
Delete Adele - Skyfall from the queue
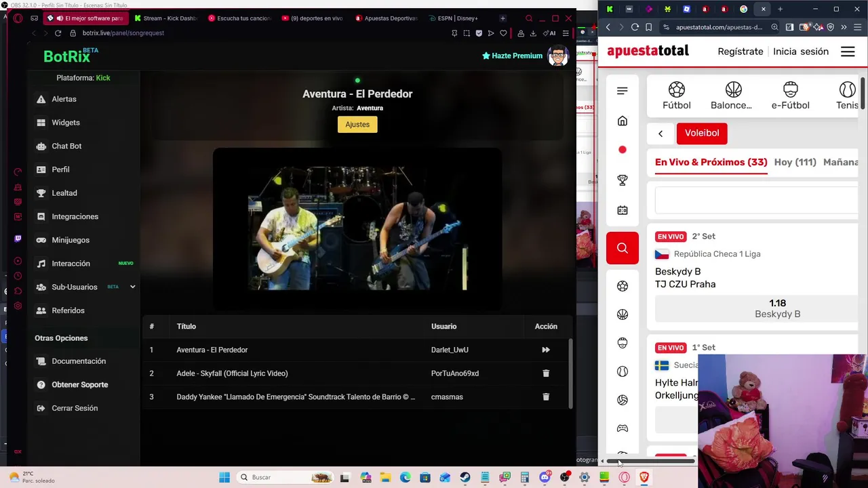pyautogui.click(x=546, y=373)
